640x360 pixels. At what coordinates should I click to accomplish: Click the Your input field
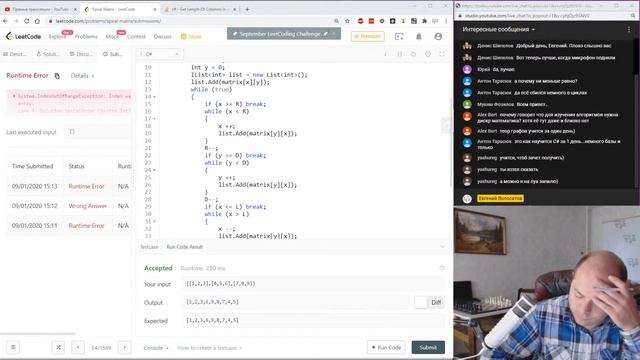(313, 284)
